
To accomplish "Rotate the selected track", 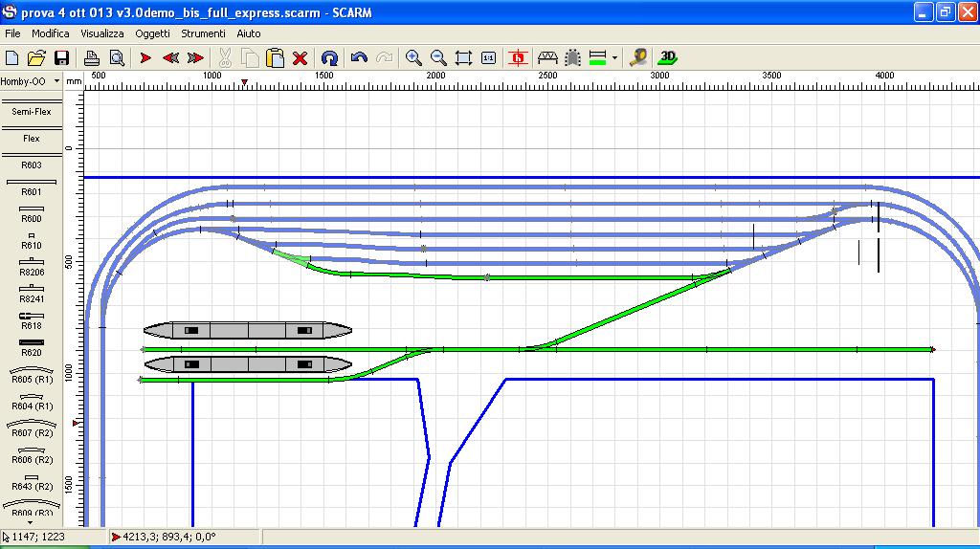I will pos(329,58).
